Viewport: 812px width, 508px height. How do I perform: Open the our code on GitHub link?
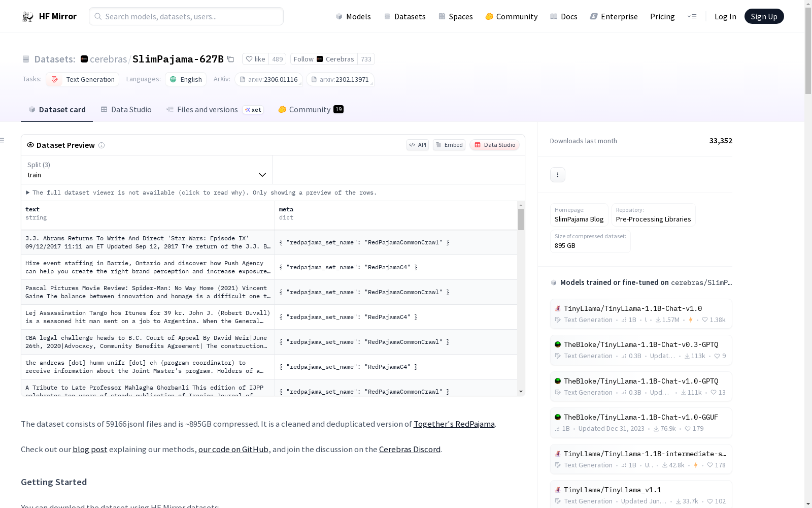click(233, 450)
